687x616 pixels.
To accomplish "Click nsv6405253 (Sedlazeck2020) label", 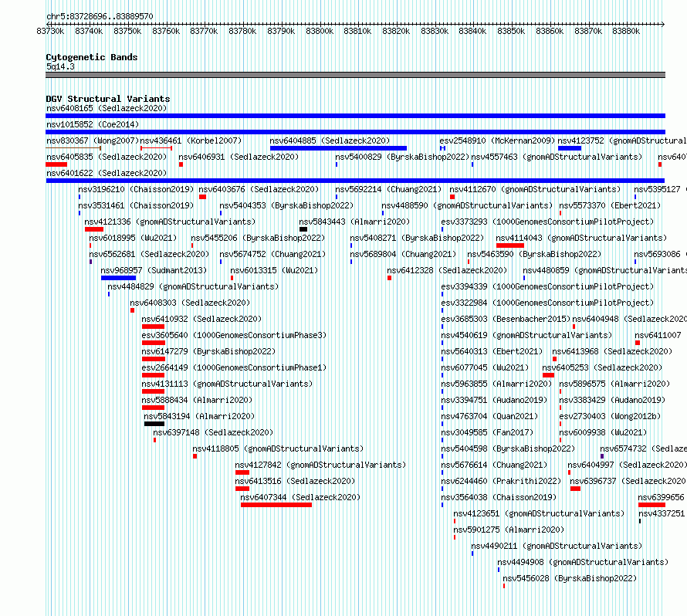I will [x=602, y=367].
